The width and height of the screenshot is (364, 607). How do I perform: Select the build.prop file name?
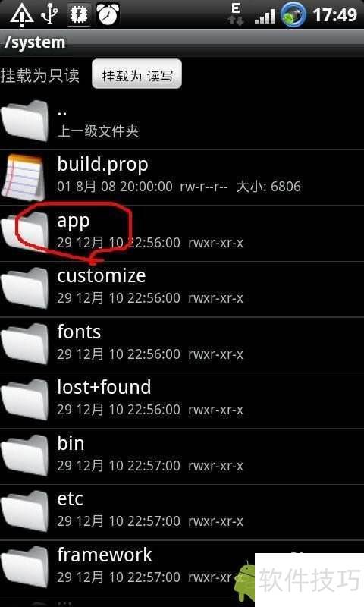pyautogui.click(x=102, y=165)
